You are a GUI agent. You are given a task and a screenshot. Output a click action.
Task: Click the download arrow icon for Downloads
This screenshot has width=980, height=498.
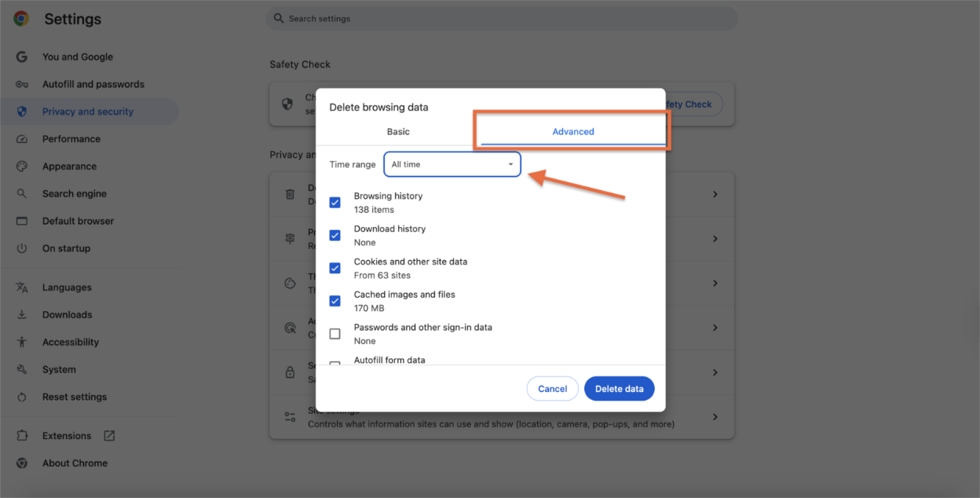(22, 315)
